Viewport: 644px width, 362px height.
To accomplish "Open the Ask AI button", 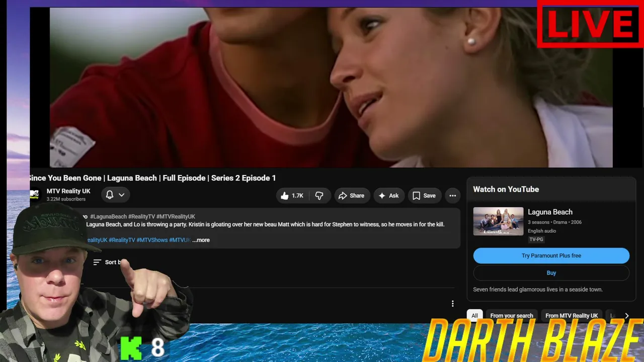I will tap(388, 196).
